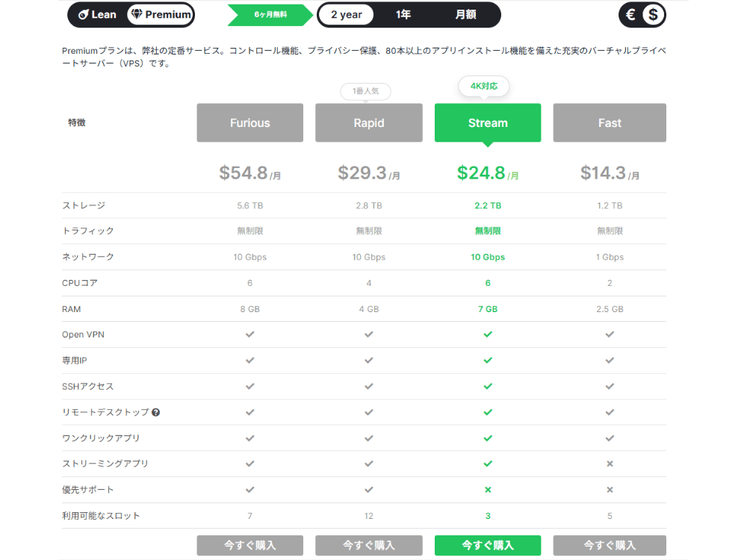Buy the Furious plan with 今すぐ購入
Screen dimensions: 747x560
[250, 545]
